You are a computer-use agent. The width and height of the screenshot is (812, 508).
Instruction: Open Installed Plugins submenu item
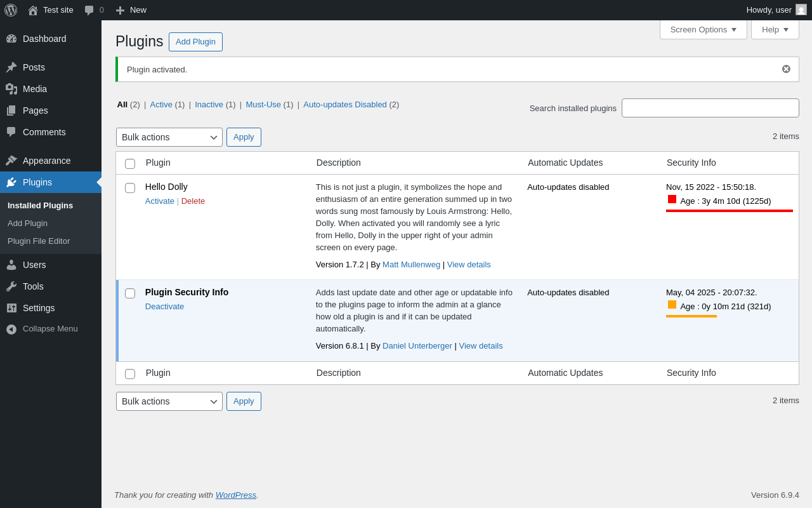[x=41, y=206]
